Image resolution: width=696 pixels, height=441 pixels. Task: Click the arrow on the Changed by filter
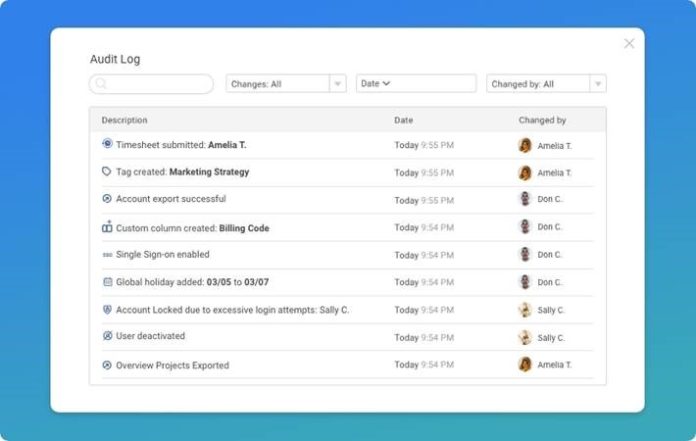click(x=598, y=83)
